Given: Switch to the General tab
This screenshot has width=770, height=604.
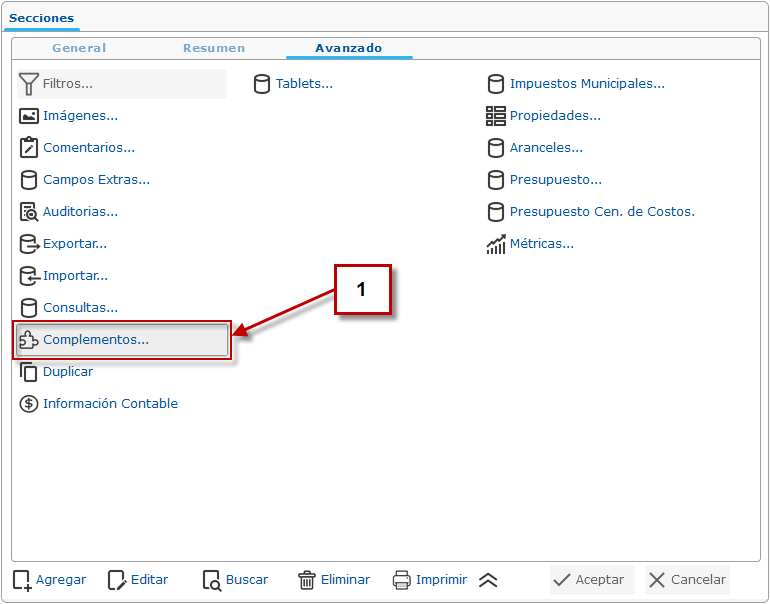Looking at the screenshot, I should [x=79, y=48].
